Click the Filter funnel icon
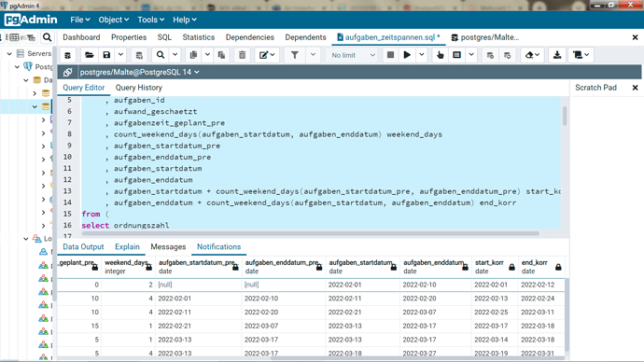Image resolution: width=644 pixels, height=362 pixels. pyautogui.click(x=295, y=55)
